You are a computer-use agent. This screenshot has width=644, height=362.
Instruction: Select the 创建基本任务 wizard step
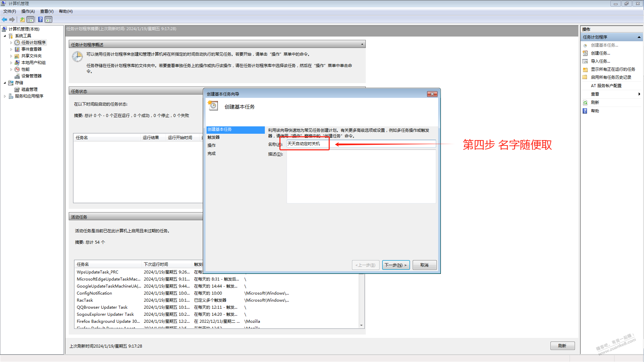click(x=235, y=130)
